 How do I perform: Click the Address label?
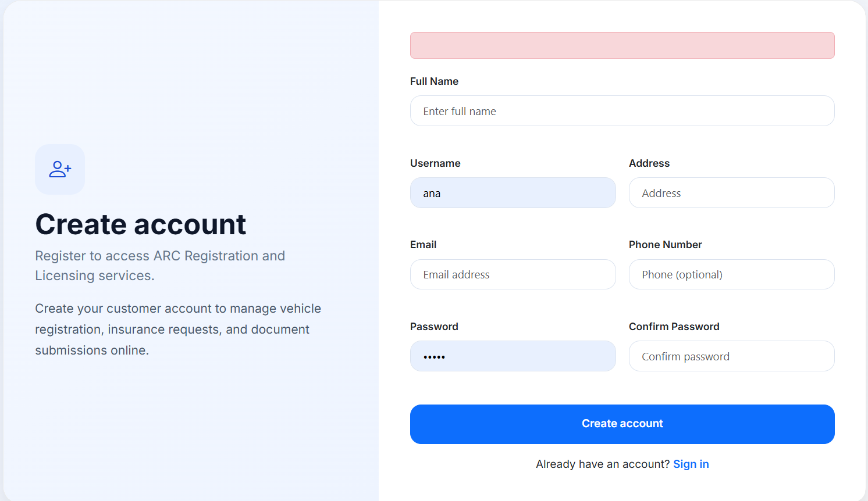[x=649, y=163]
